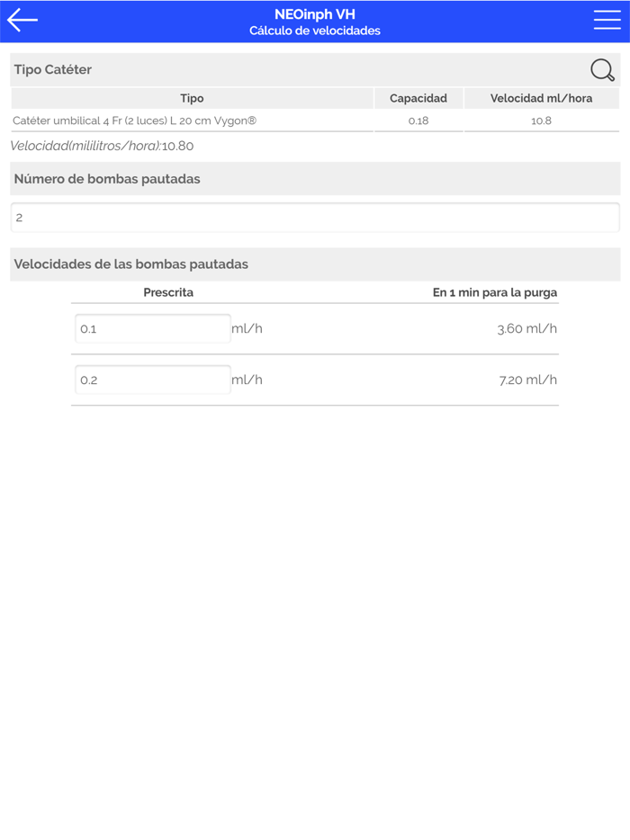
Task: Click the Cálculo de velocidades subtitle
Action: click(x=315, y=31)
